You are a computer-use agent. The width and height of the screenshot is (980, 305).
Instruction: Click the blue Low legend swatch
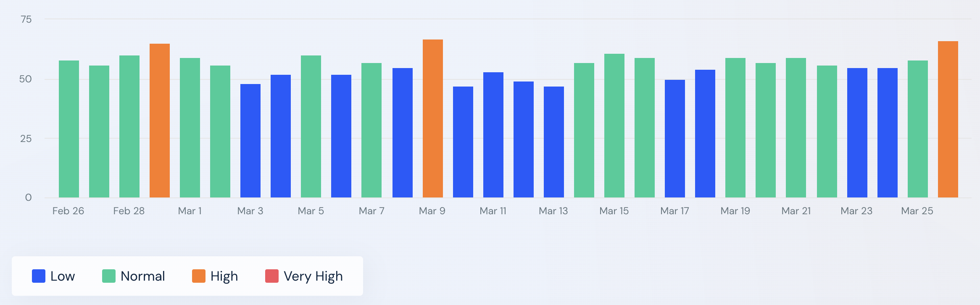tap(39, 276)
